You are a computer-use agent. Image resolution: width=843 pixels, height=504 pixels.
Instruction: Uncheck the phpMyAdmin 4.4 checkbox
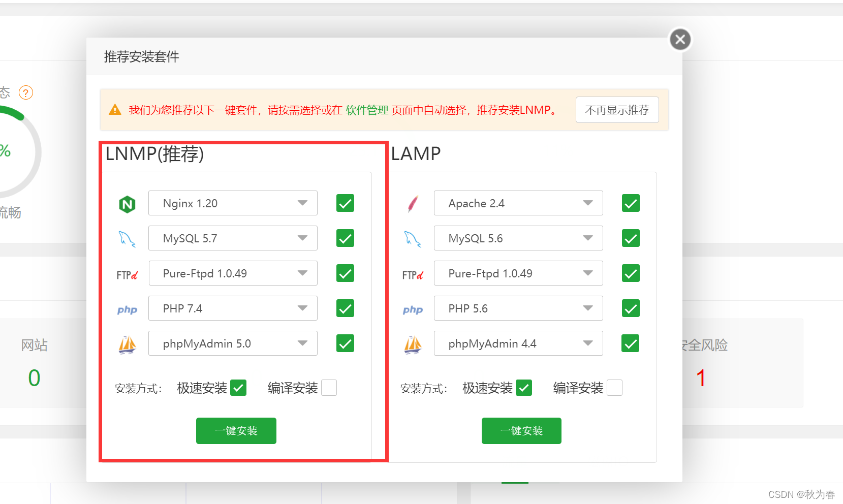click(x=631, y=343)
